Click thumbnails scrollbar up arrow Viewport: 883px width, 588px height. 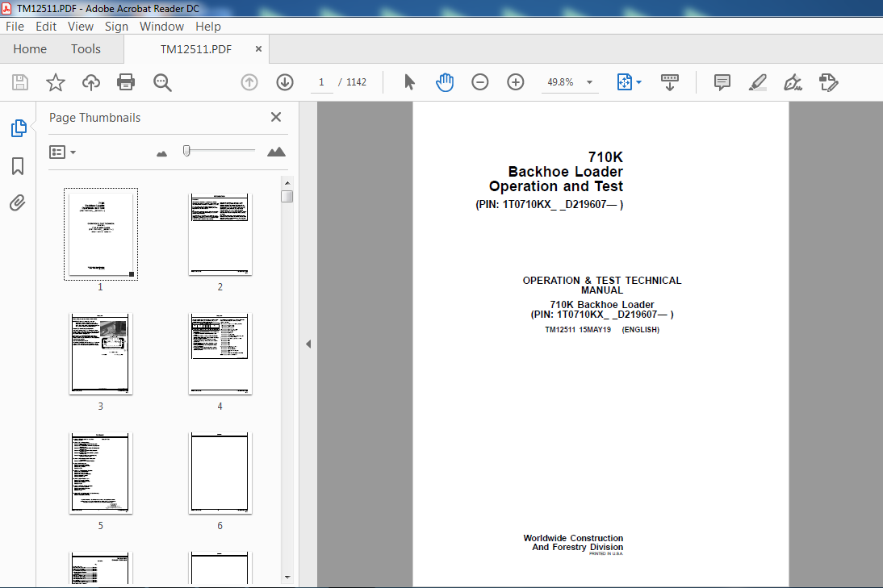pyautogui.click(x=287, y=183)
